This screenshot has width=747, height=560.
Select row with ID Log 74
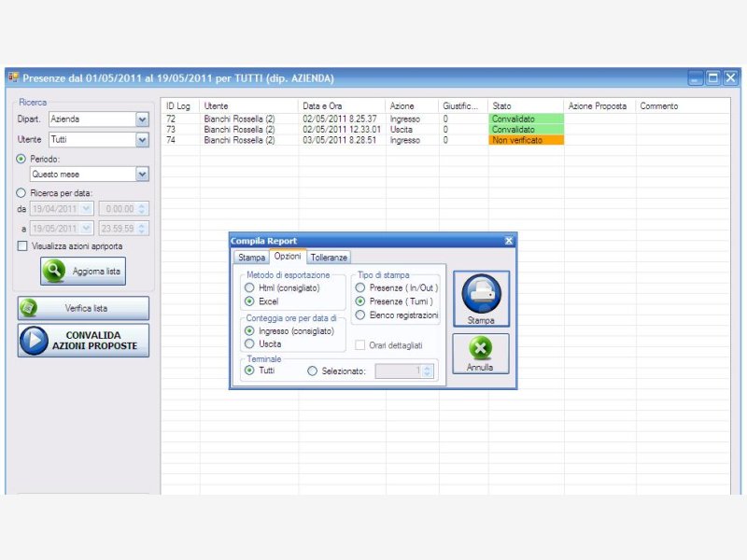click(445, 140)
